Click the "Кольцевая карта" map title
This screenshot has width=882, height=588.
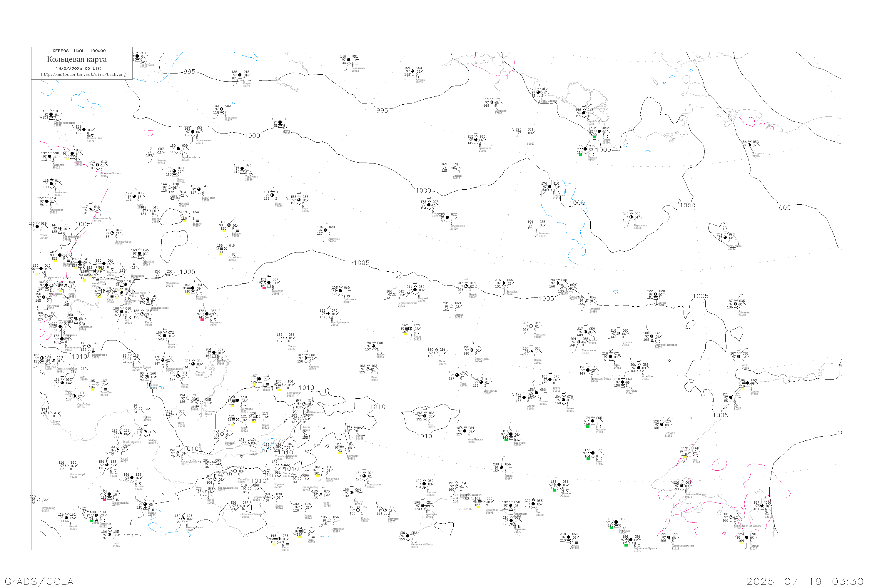click(77, 59)
